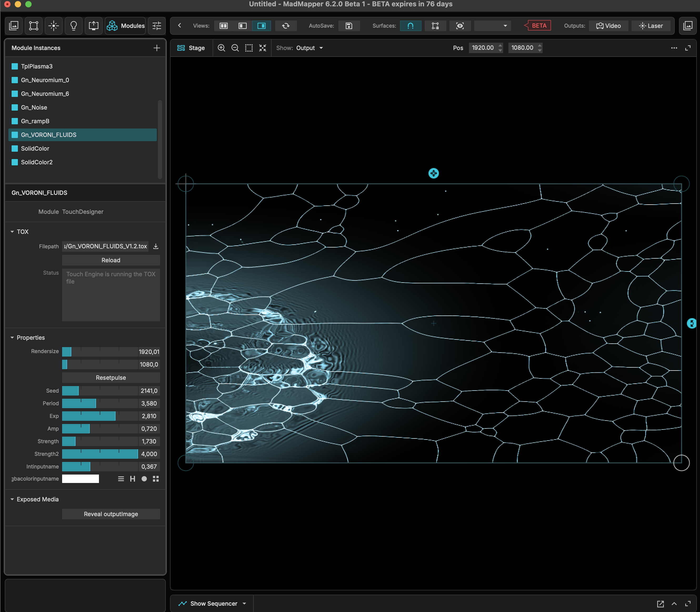Open the Show Output dropdown
700x612 pixels.
click(x=309, y=48)
